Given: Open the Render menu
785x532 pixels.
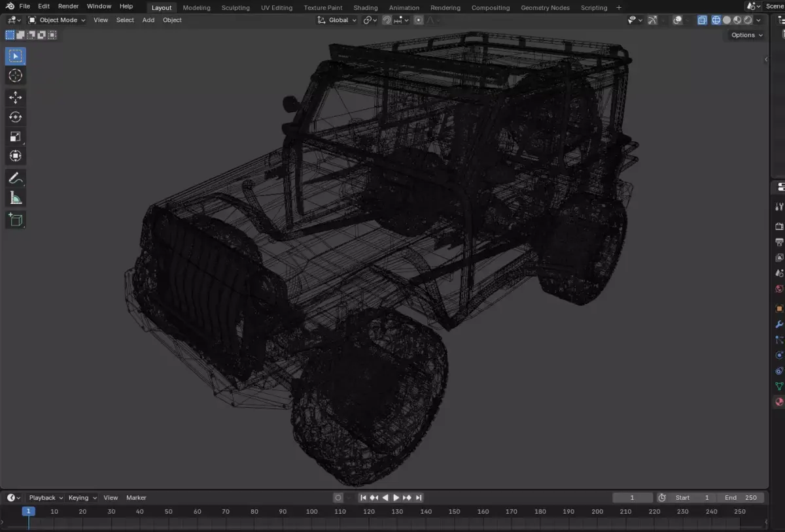Looking at the screenshot, I should (68, 7).
